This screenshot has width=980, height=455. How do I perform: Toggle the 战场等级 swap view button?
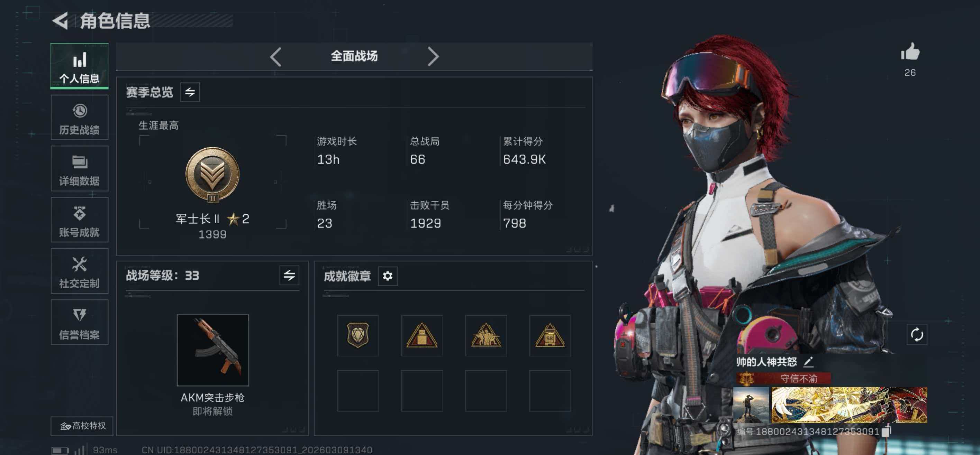[x=289, y=276]
